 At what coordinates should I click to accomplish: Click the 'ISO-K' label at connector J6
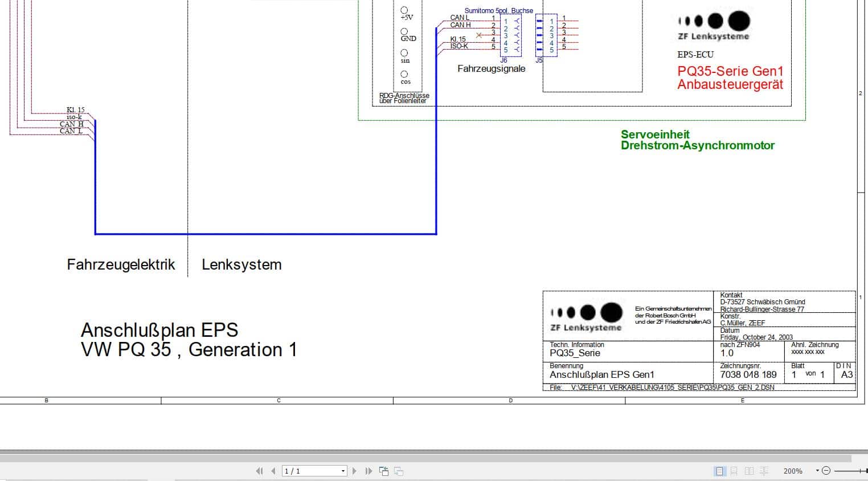(459, 46)
